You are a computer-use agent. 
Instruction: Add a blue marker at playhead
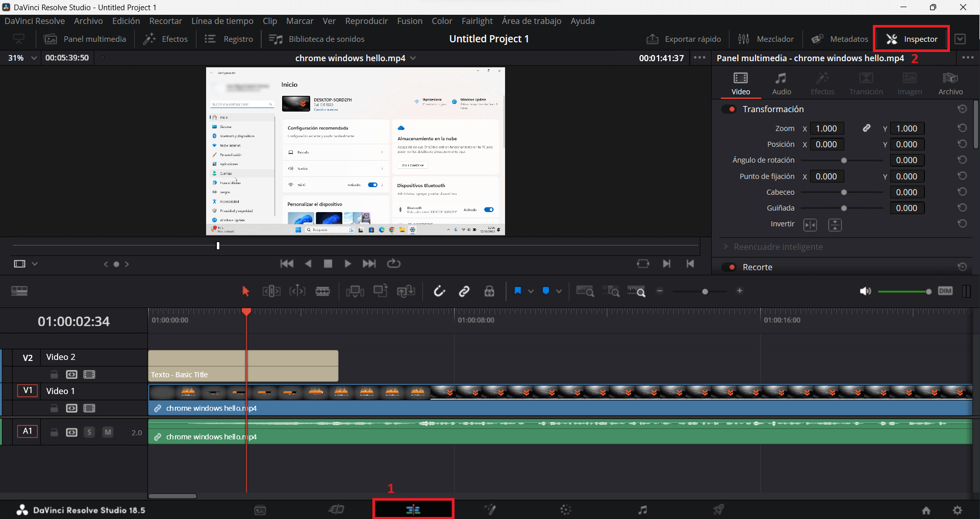pos(546,291)
